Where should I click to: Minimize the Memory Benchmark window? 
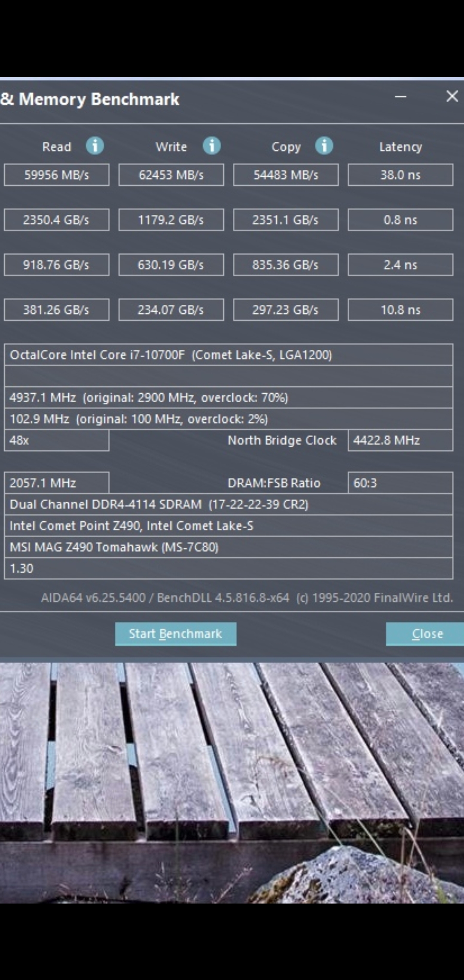tap(400, 97)
